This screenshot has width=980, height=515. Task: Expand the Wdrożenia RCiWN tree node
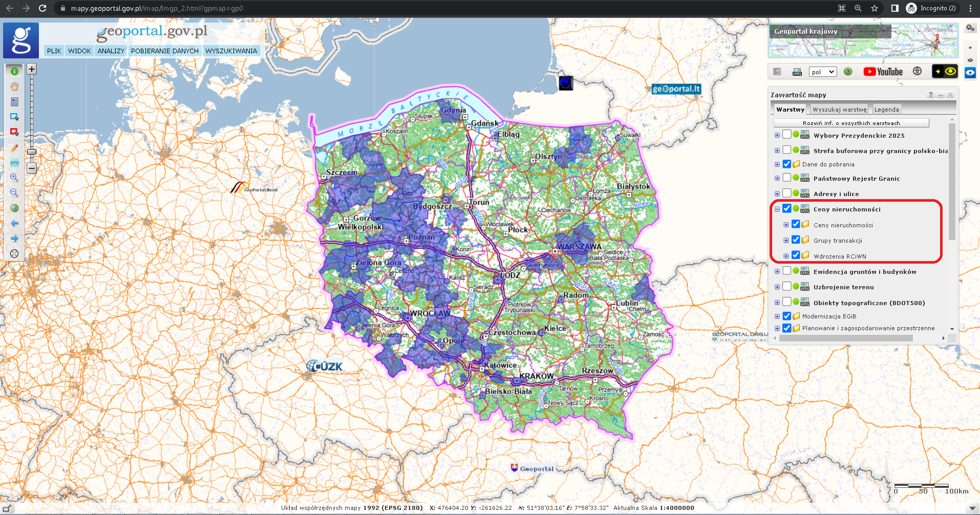pos(786,256)
